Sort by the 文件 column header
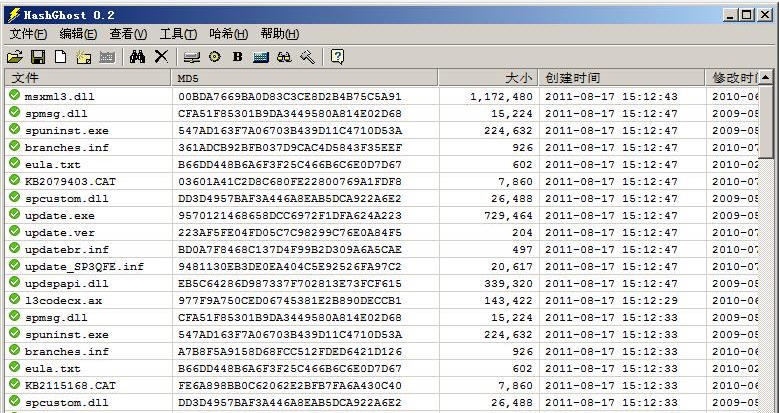 pos(89,78)
